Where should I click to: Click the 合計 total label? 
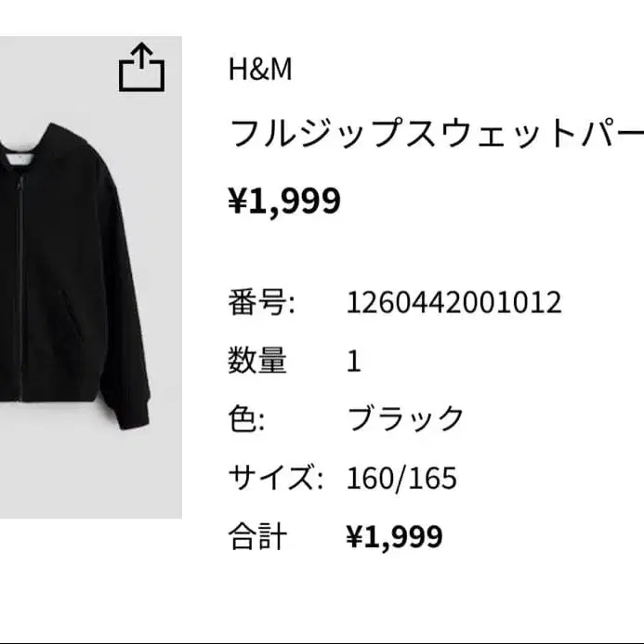pos(257,536)
